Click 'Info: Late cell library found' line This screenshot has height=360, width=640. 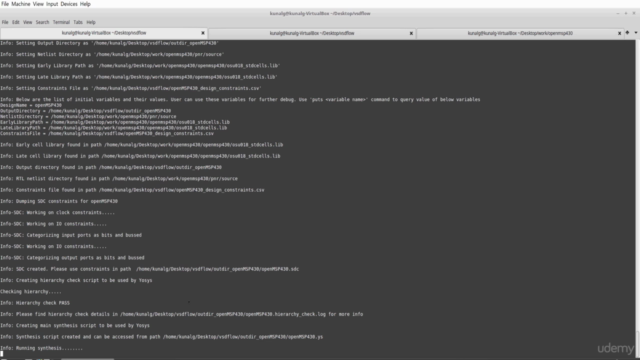click(140, 156)
